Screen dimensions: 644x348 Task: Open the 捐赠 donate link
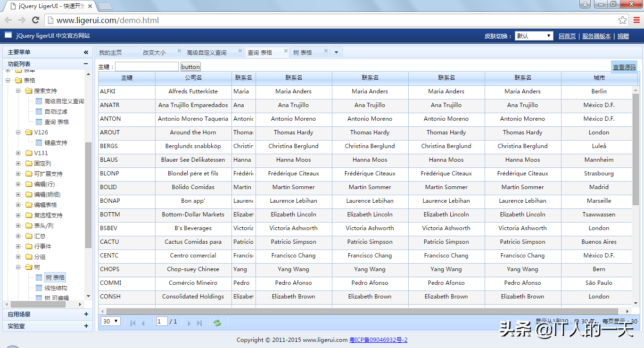pos(623,36)
